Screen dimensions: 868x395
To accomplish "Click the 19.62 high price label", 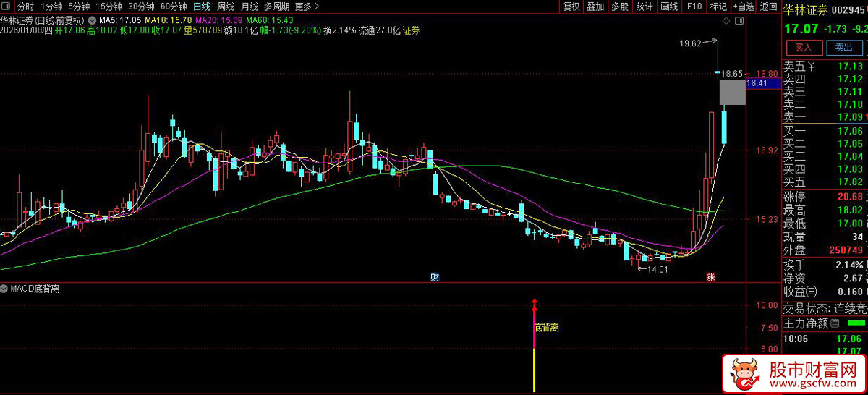I will (x=690, y=43).
